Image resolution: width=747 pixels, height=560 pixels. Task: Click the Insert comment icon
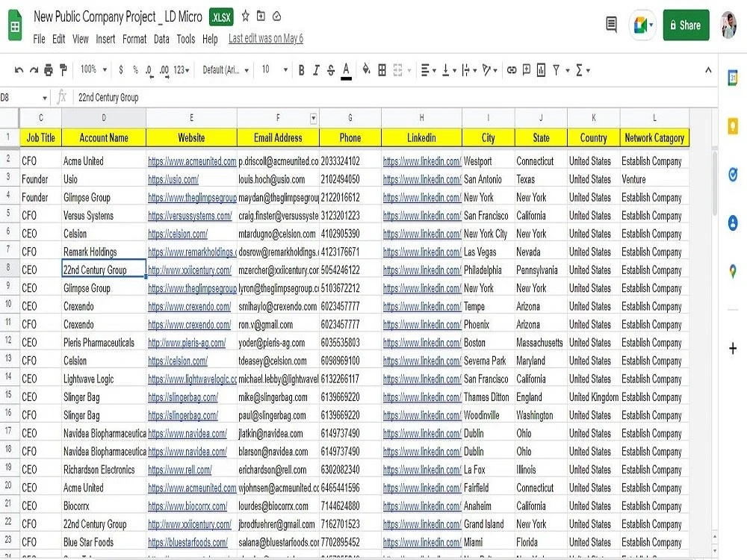pos(527,70)
